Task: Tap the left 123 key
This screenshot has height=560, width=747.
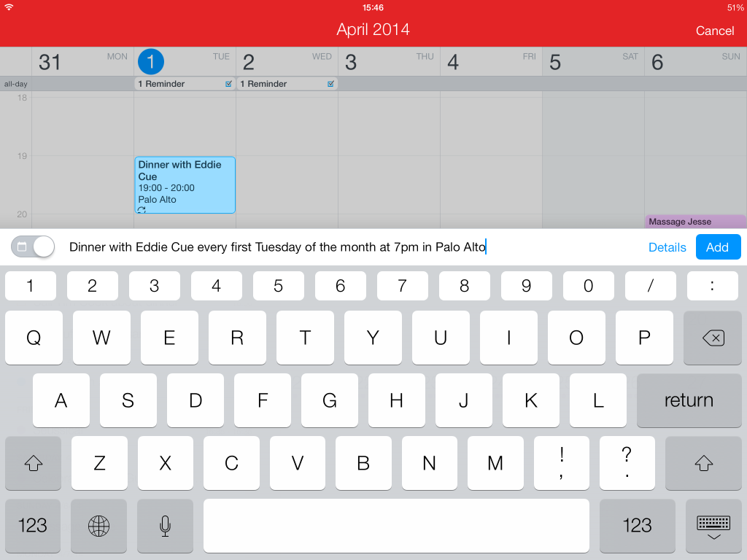Action: [32, 526]
